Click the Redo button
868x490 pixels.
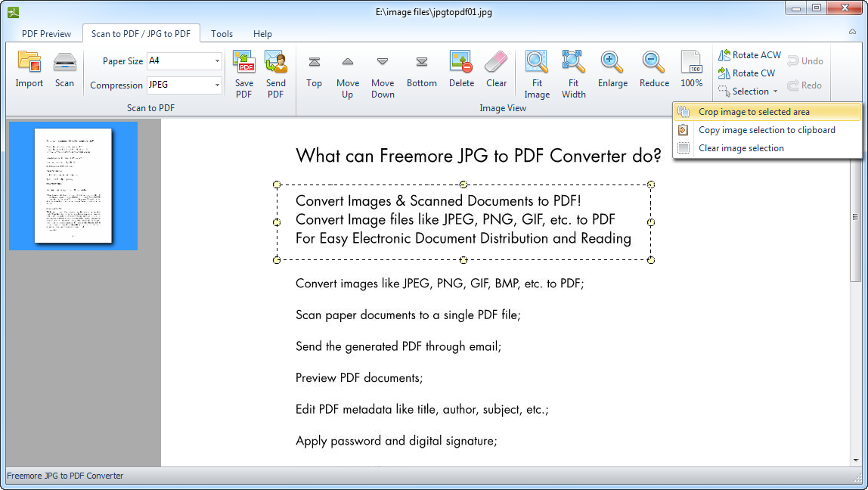point(804,85)
